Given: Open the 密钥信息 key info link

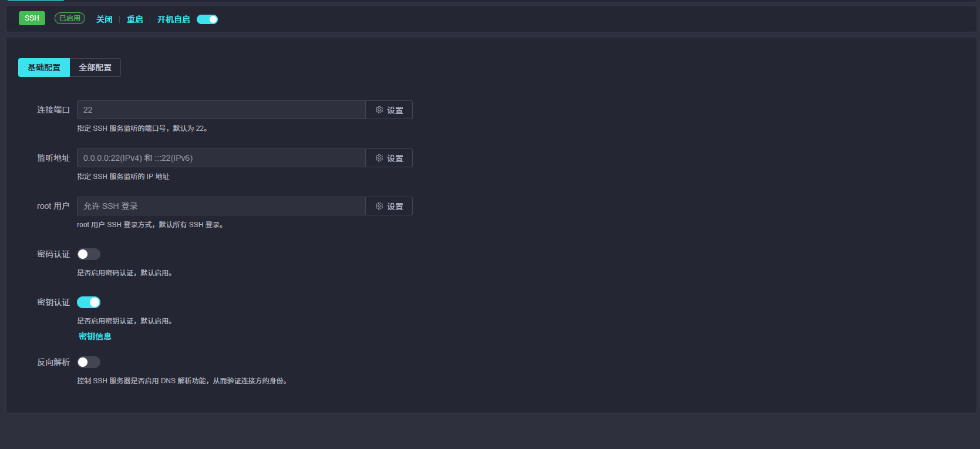Looking at the screenshot, I should click(95, 336).
